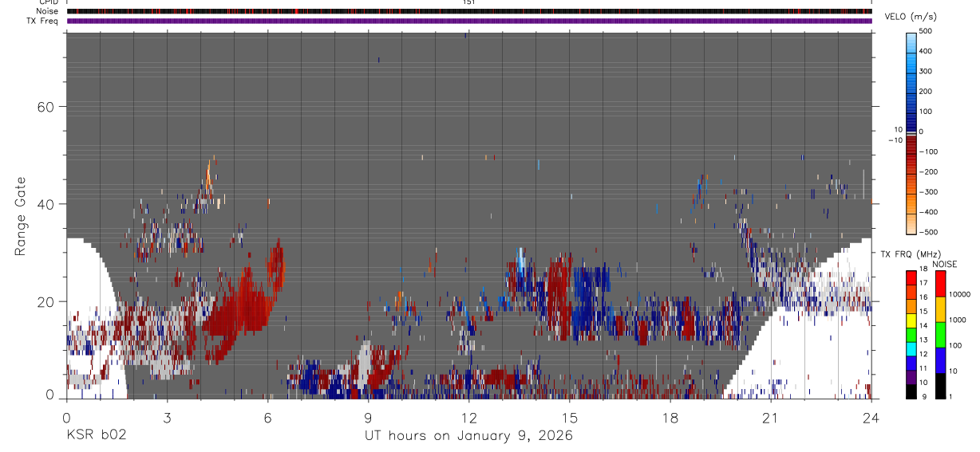Viewport: 980px width, 452px height.
Task: Click the '18' tick on the TX FRQ legend
Action: coord(924,269)
